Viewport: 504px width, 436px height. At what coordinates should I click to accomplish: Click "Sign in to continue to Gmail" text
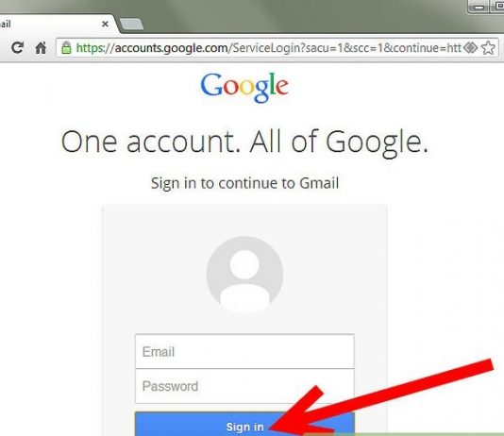pyautogui.click(x=244, y=183)
